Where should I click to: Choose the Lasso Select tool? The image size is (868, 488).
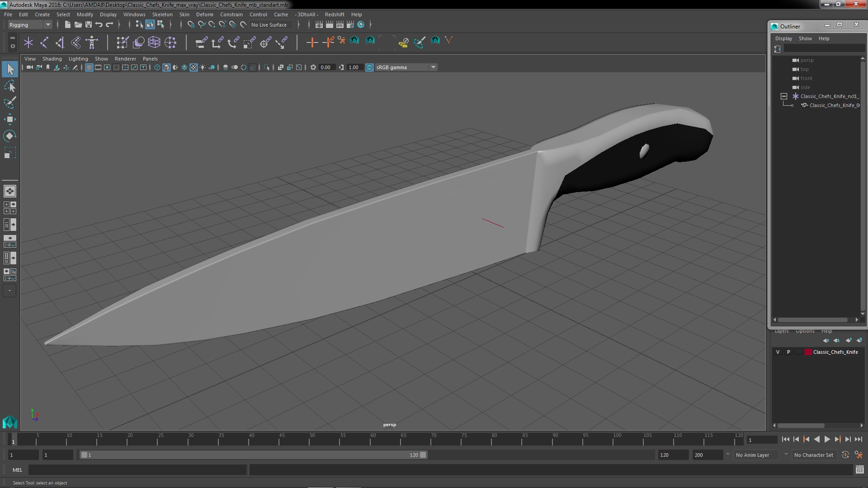click(9, 86)
